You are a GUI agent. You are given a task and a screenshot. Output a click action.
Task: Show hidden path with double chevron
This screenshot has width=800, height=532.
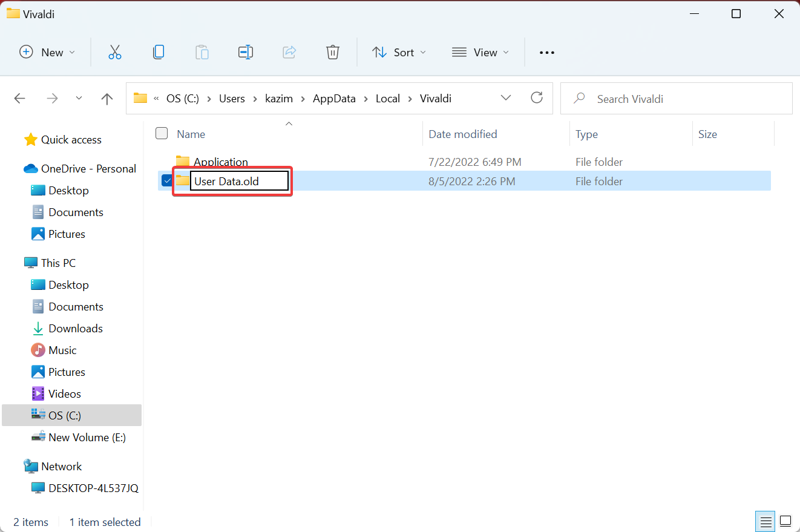coord(157,99)
